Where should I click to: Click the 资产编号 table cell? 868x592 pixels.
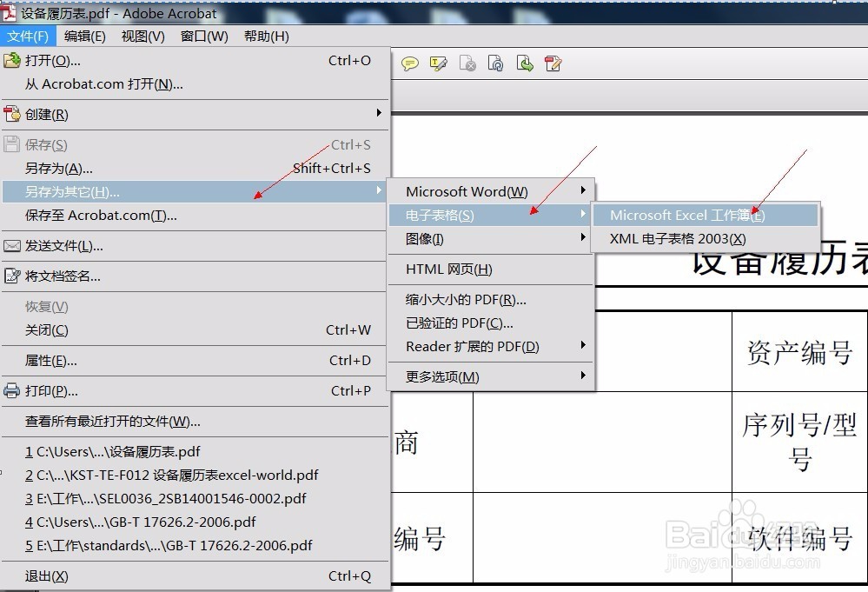tap(800, 352)
